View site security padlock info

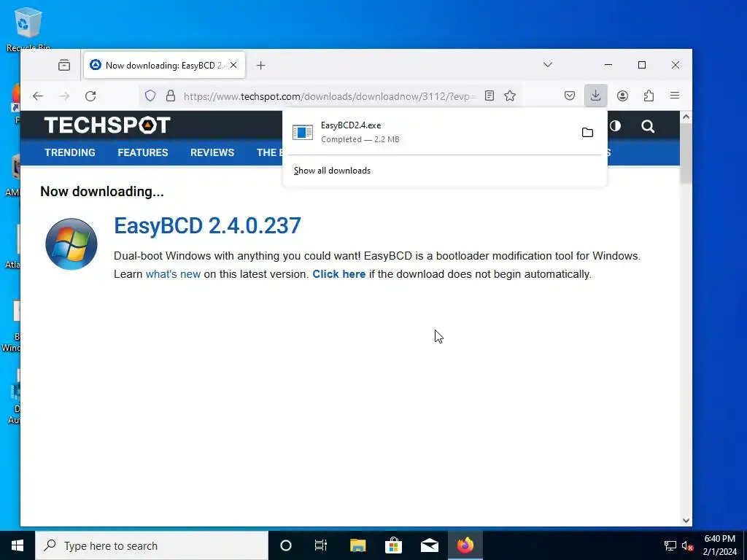(171, 96)
